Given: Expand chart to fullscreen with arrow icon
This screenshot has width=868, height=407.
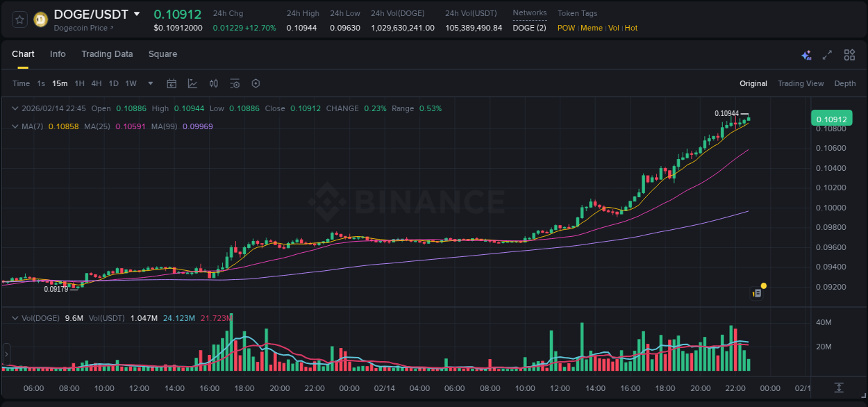Looking at the screenshot, I should pos(826,54).
